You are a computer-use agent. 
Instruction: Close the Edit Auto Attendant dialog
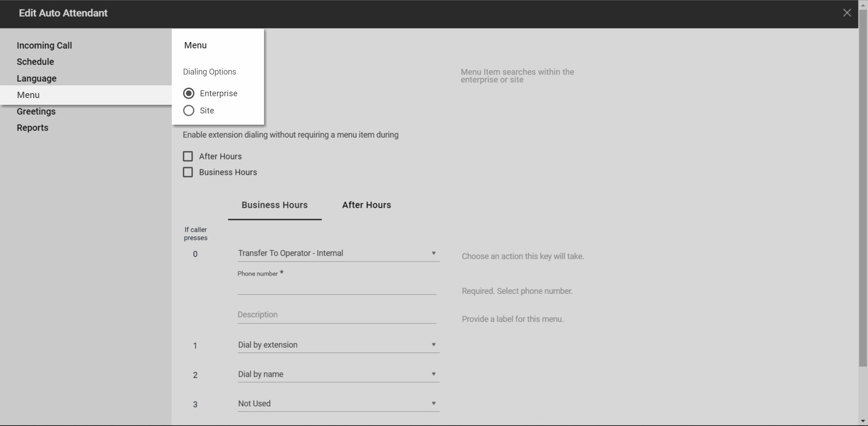coord(847,13)
